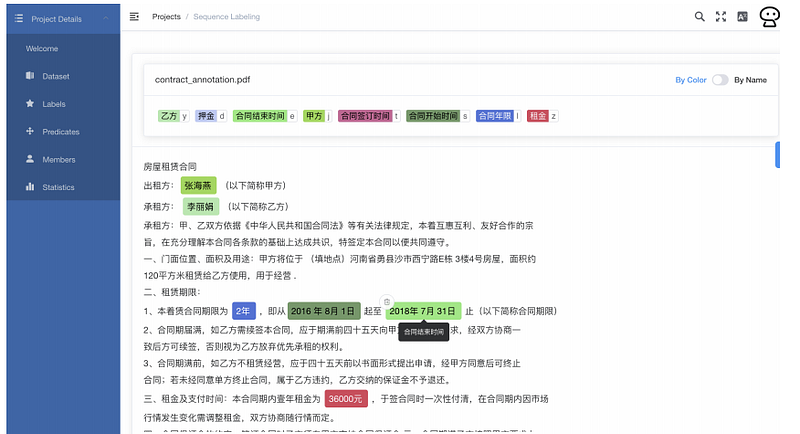
Task: Click the highlighted 36000元 annotation
Action: point(346,399)
